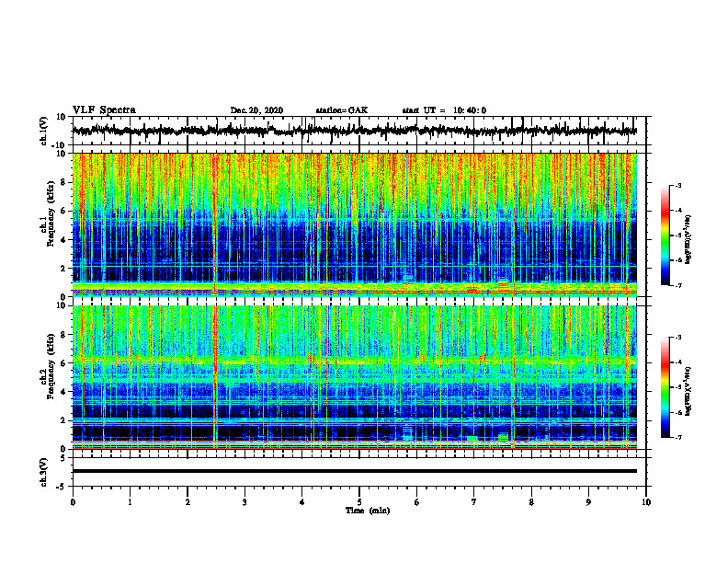Click the ch.2 spectrogram color scale bar
The image size is (728, 563).
click(665, 387)
